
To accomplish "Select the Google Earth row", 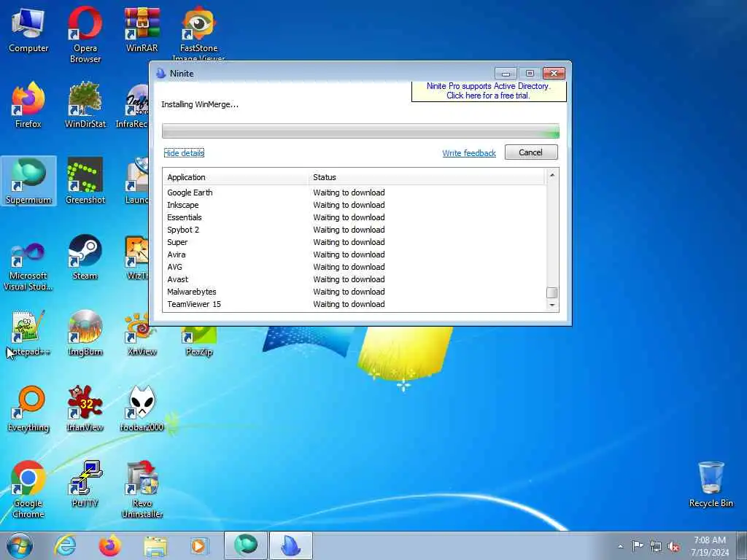I will 355,192.
